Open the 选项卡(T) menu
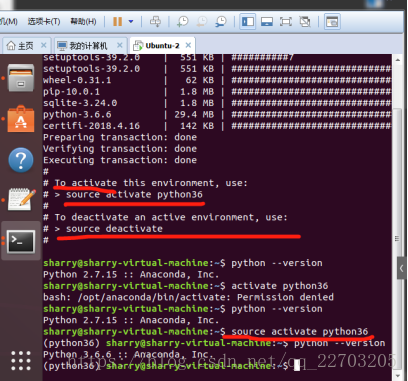The image size is (408, 381). tap(44, 22)
